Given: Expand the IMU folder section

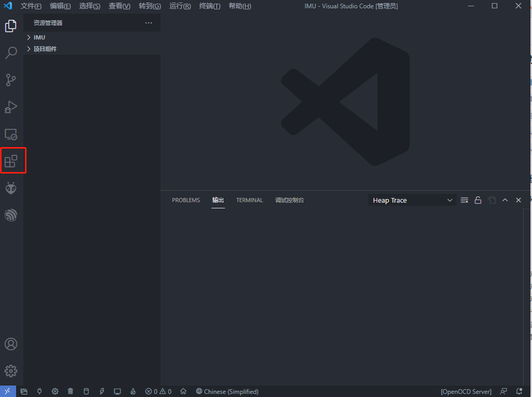Looking at the screenshot, I should click(x=91, y=37).
